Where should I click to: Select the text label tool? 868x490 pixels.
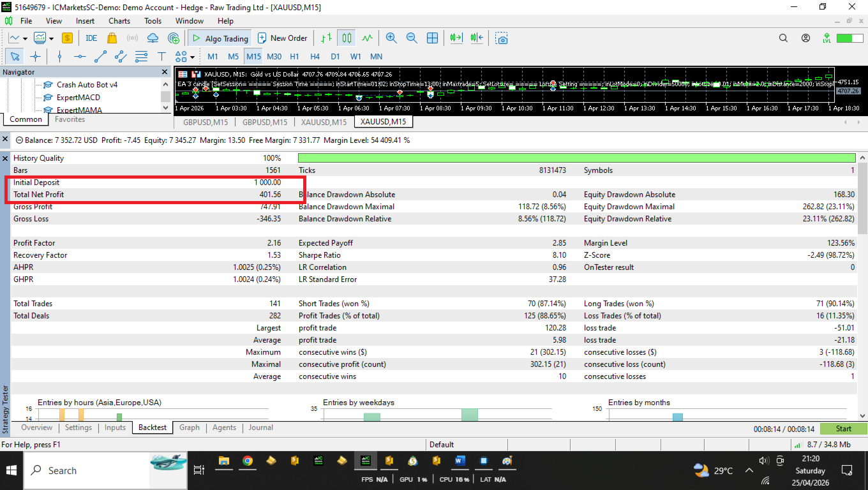click(x=161, y=56)
